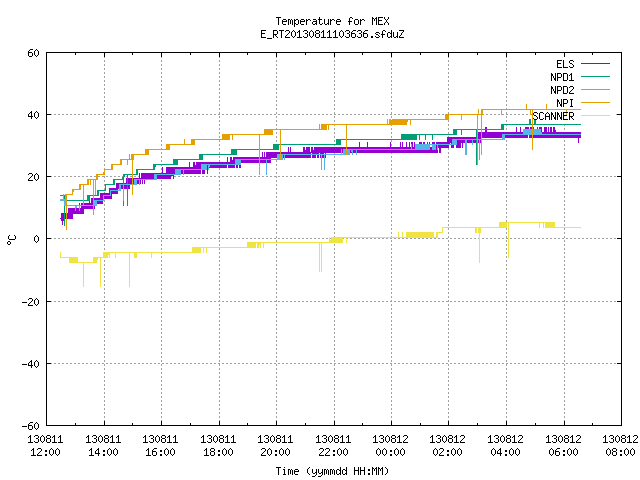Screen dimensions: 640x480
Task: Click the x-axis tick label 130812 04:00
Action: point(506,446)
